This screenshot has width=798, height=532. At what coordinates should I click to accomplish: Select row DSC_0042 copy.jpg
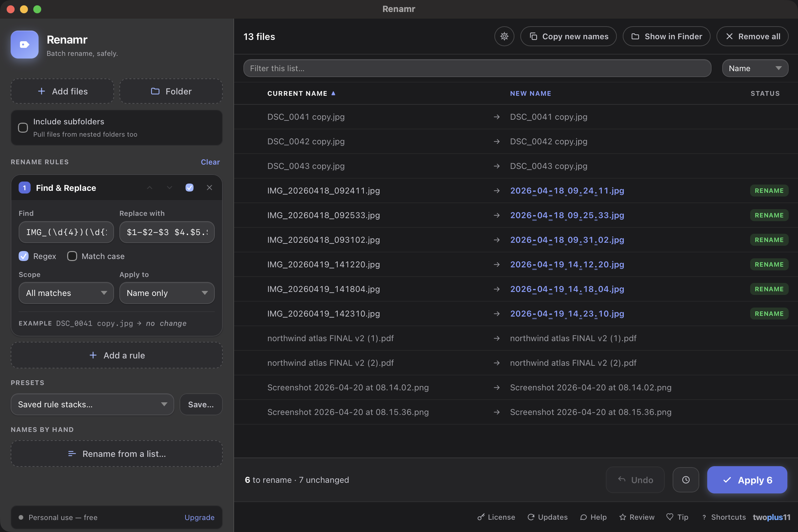coord(516,141)
